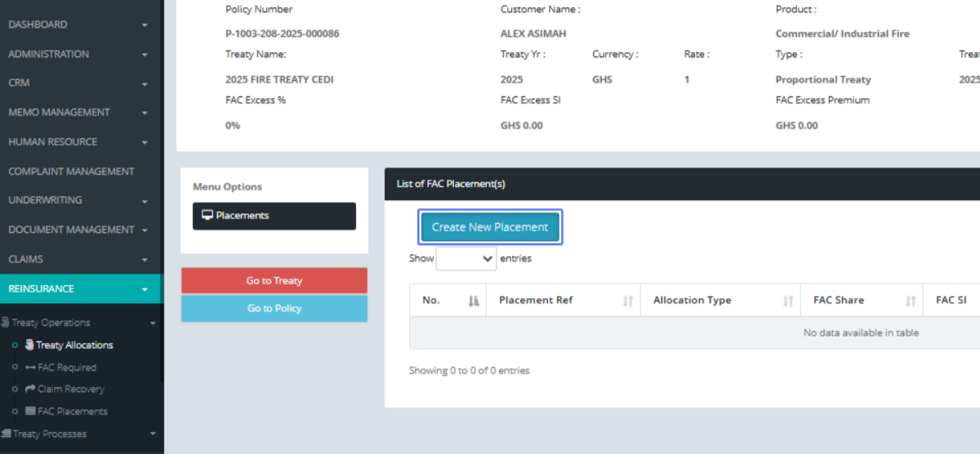Click the FAC Required arrows icon
980x454 pixels.
pyautogui.click(x=30, y=367)
